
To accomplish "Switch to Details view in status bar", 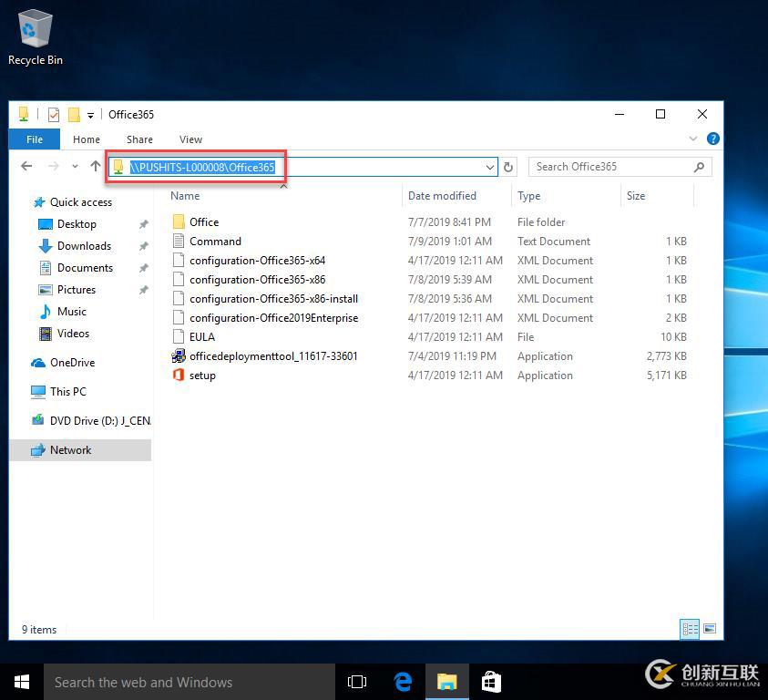I will coord(690,629).
